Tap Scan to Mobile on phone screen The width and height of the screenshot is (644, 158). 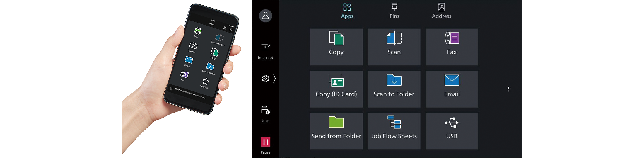click(219, 40)
